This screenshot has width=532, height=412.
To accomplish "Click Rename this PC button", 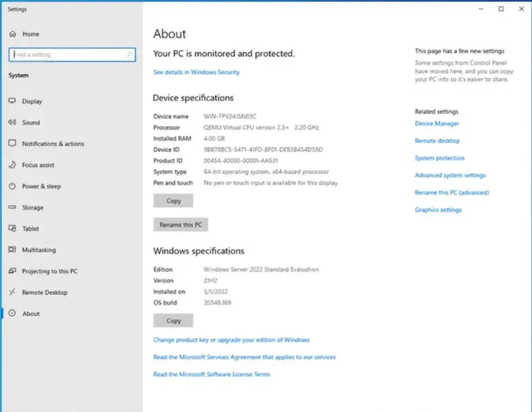I will click(x=181, y=224).
